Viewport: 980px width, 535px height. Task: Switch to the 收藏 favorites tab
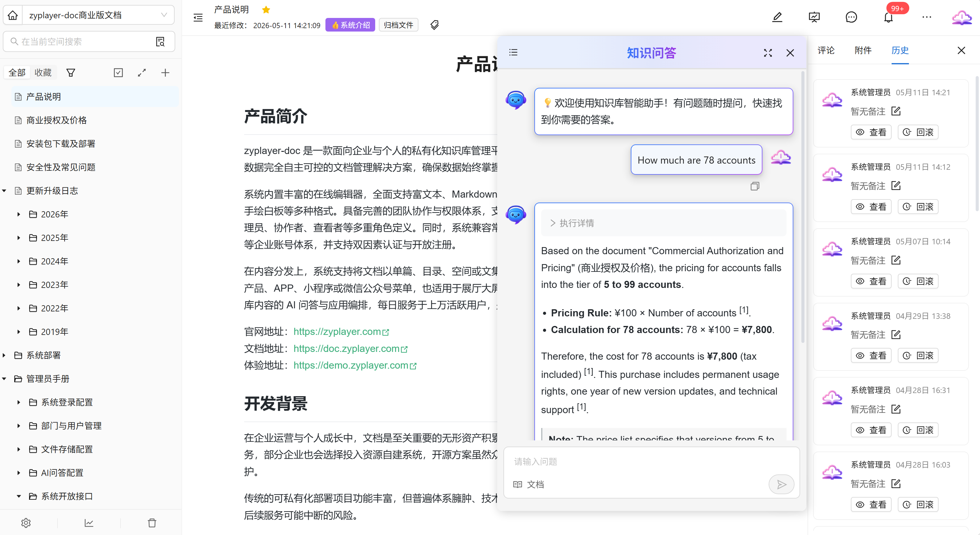(x=43, y=72)
